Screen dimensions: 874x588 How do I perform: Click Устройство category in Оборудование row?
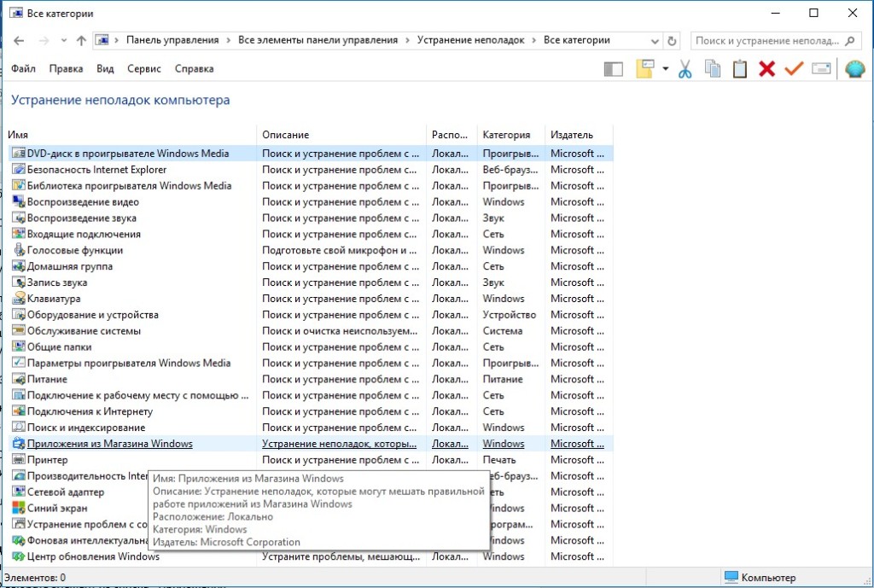pyautogui.click(x=509, y=315)
